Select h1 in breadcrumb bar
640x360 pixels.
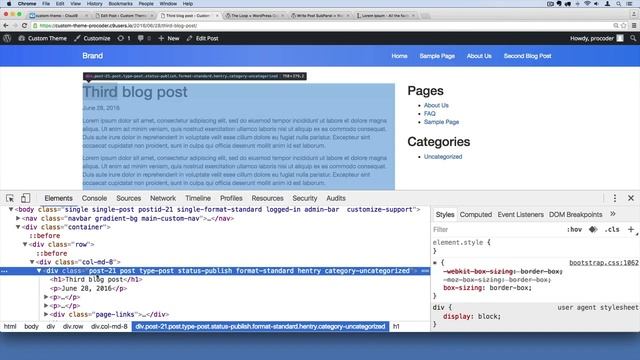pyautogui.click(x=396, y=327)
